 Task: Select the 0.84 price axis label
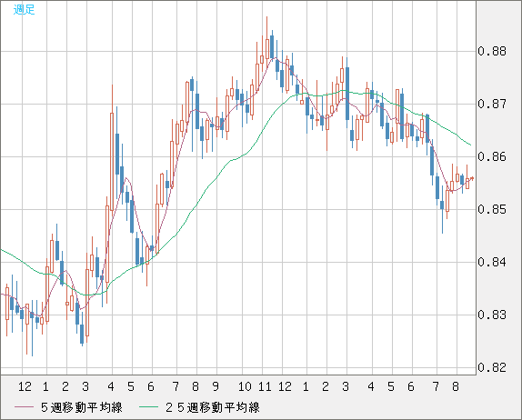(492, 262)
